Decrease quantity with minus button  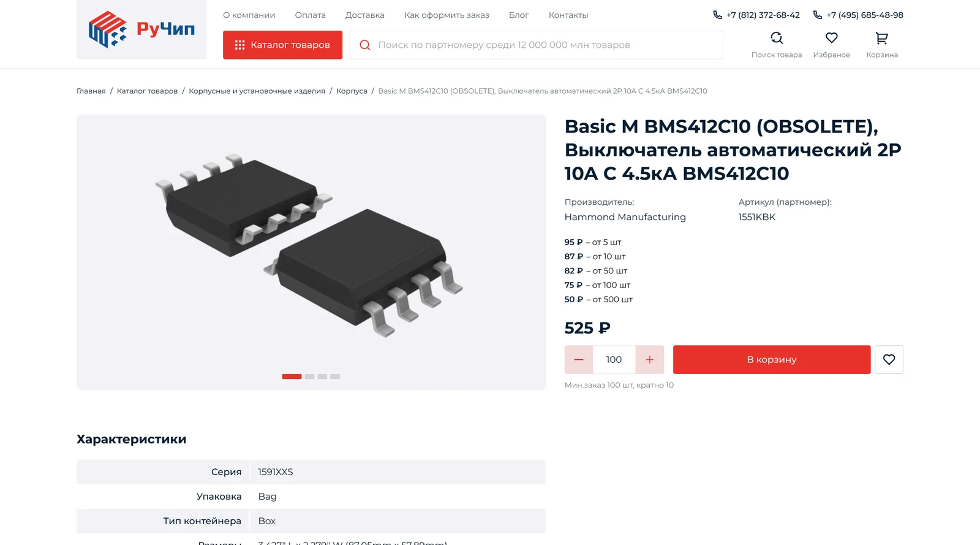click(x=579, y=359)
